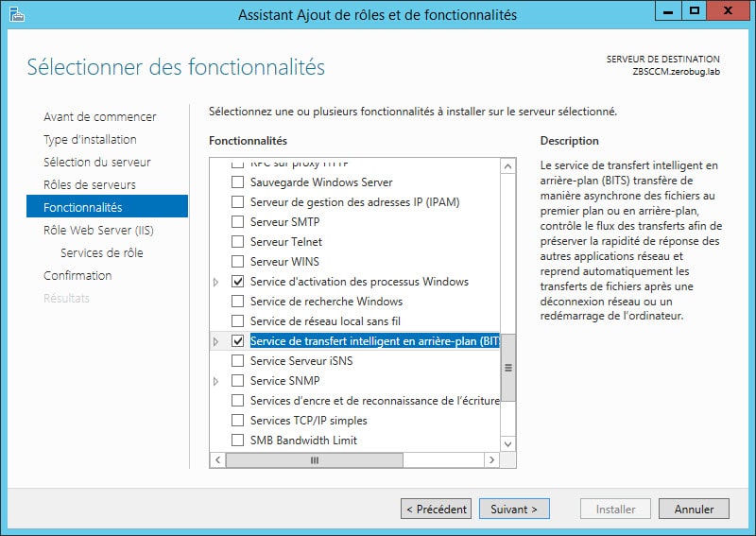This screenshot has height=536, width=756.
Task: Click the vertical scrollbar thumb of the features list
Action: 507,368
